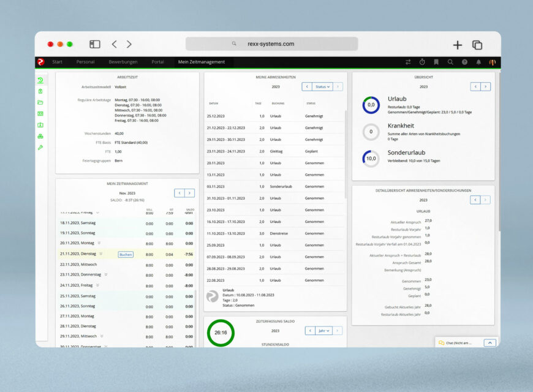Click the help question mark icon
This screenshot has width=533, height=392.
[464, 62]
